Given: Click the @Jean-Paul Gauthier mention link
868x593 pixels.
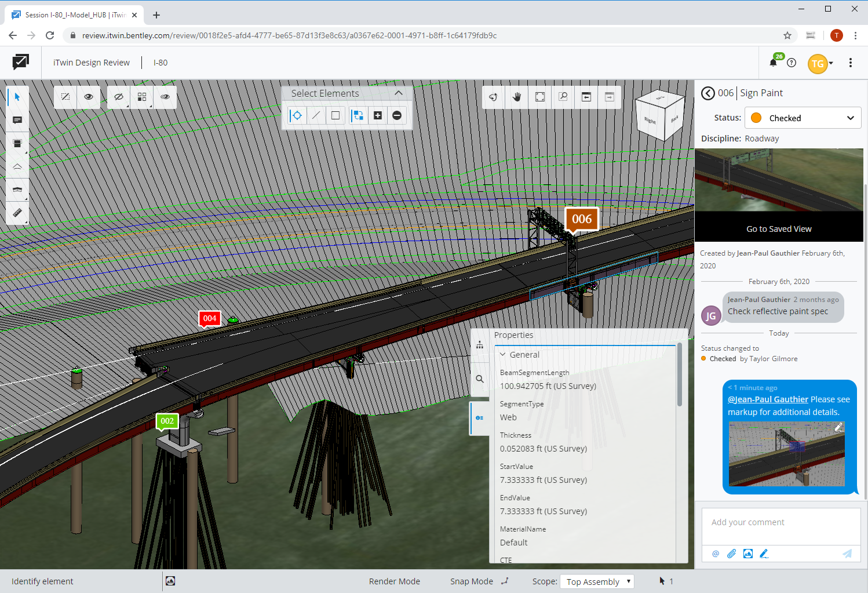Looking at the screenshot, I should (768, 399).
